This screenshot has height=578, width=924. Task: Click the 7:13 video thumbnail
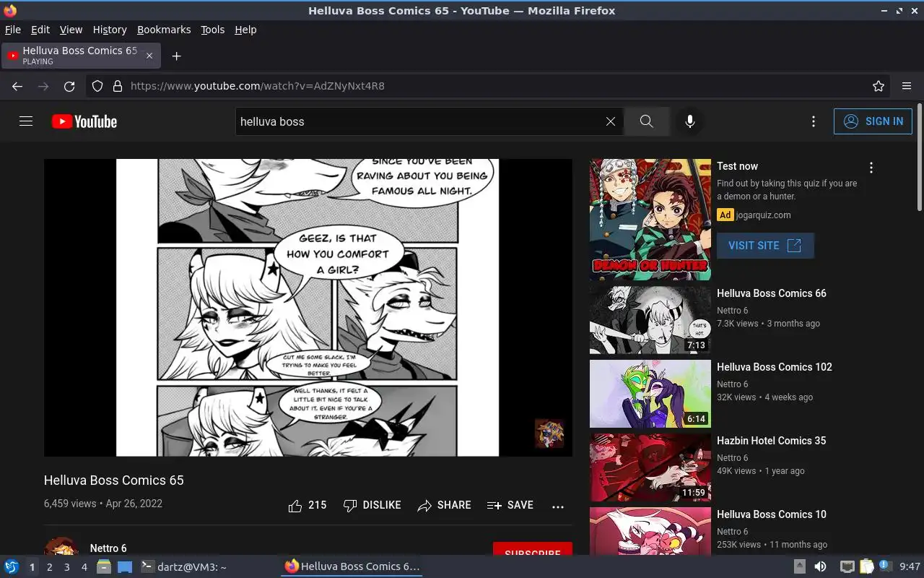coord(650,320)
